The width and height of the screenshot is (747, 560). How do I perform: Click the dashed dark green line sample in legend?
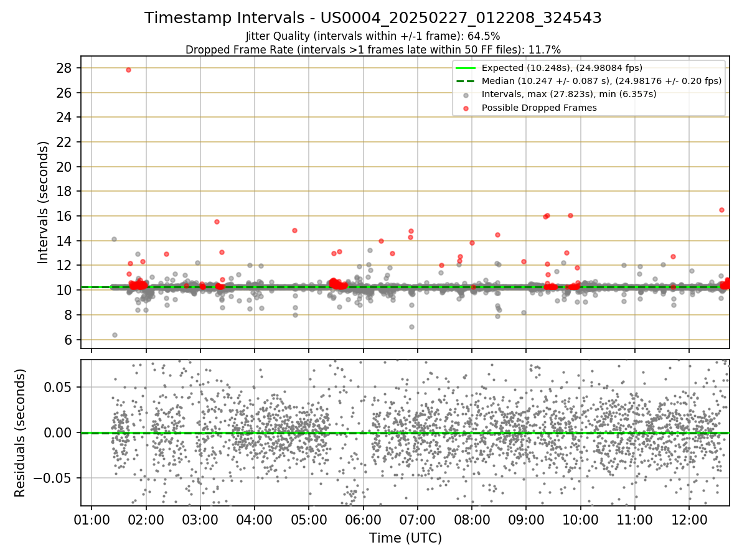point(466,81)
